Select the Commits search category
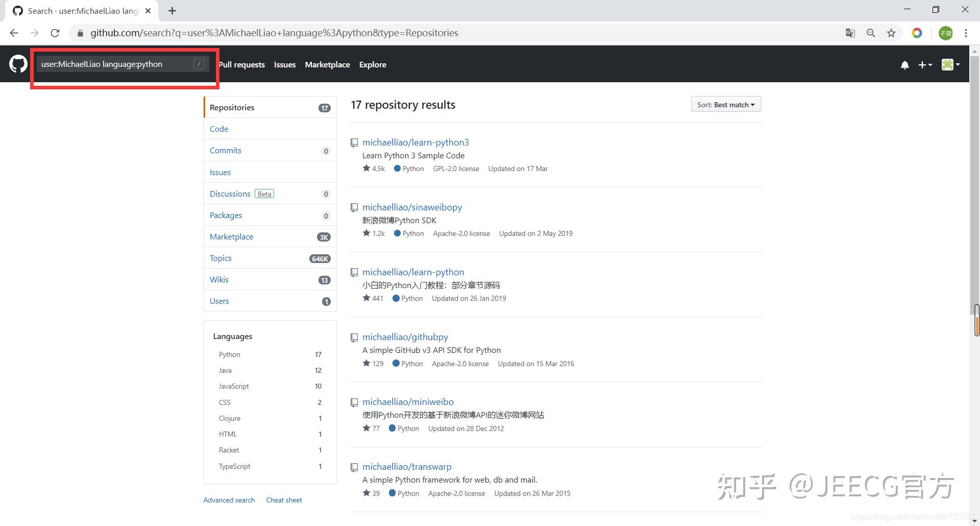Screen dimensions: 980x526 tap(226, 151)
